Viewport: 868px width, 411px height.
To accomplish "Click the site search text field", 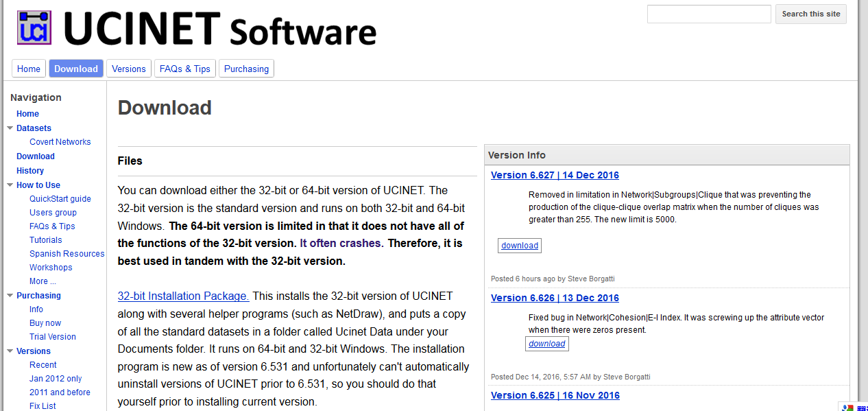I will point(709,14).
